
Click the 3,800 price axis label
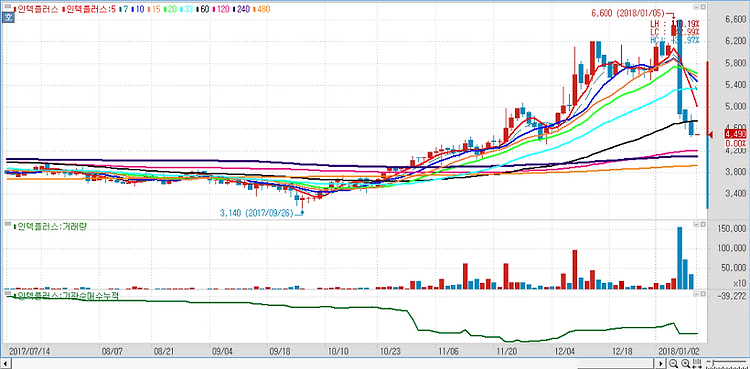(x=736, y=172)
